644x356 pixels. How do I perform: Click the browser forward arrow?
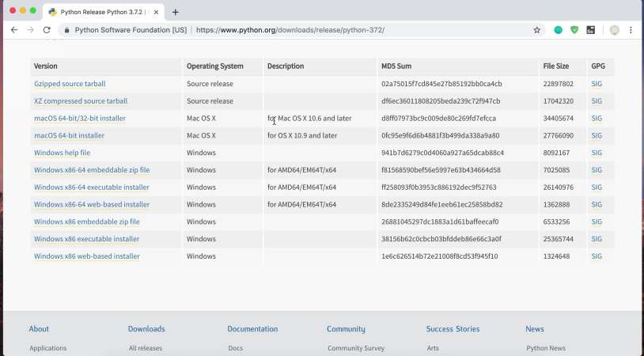30,30
